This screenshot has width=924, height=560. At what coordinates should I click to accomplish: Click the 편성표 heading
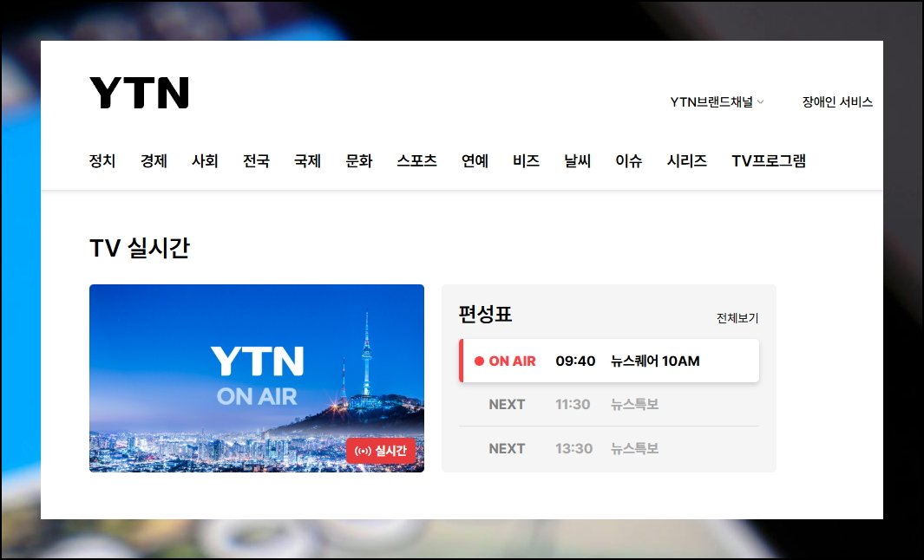tap(485, 314)
